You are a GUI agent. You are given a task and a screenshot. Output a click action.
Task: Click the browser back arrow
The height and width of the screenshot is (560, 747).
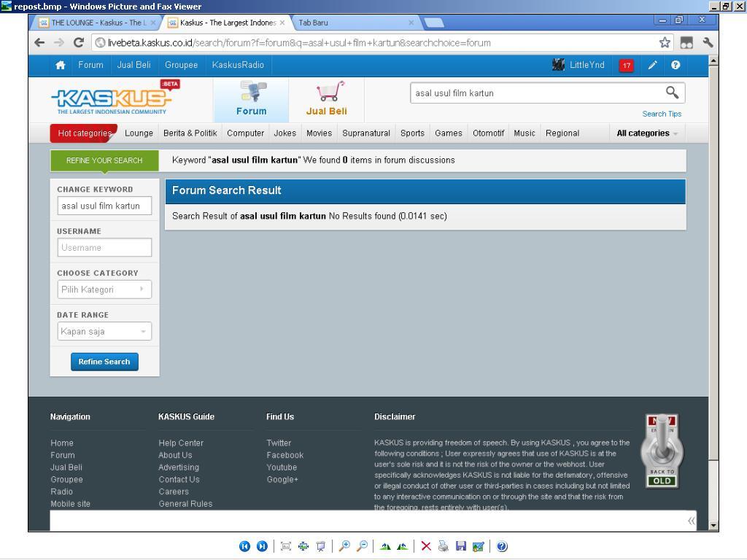(x=39, y=42)
